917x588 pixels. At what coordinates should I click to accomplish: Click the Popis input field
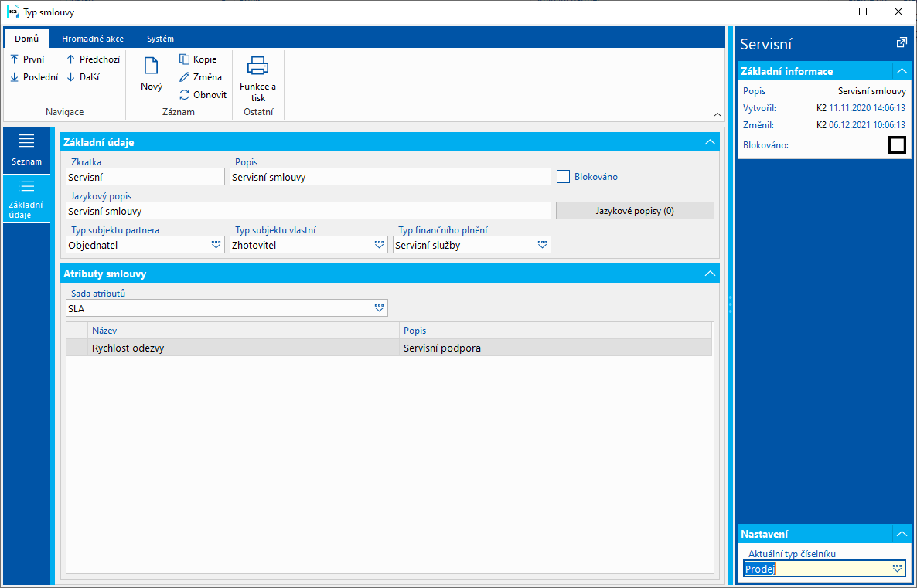[390, 177]
